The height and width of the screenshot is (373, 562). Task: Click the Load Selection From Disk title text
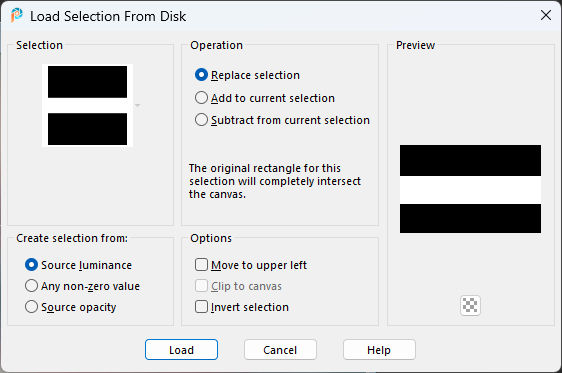point(108,16)
